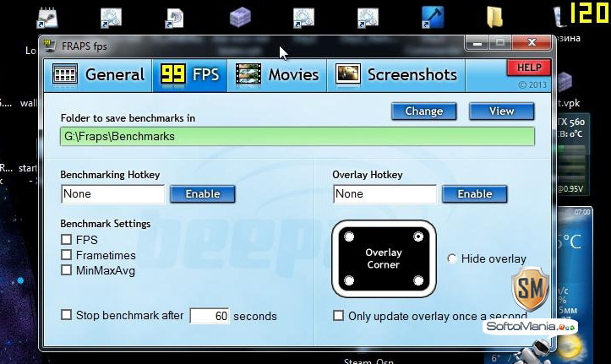
Task: Open the yellow folder desktop icon
Action: pos(494,18)
